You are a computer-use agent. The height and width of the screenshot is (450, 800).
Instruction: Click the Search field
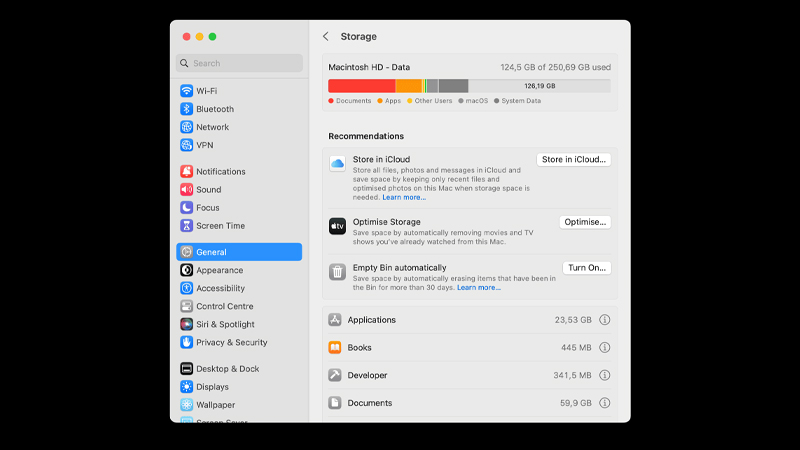[x=239, y=63]
